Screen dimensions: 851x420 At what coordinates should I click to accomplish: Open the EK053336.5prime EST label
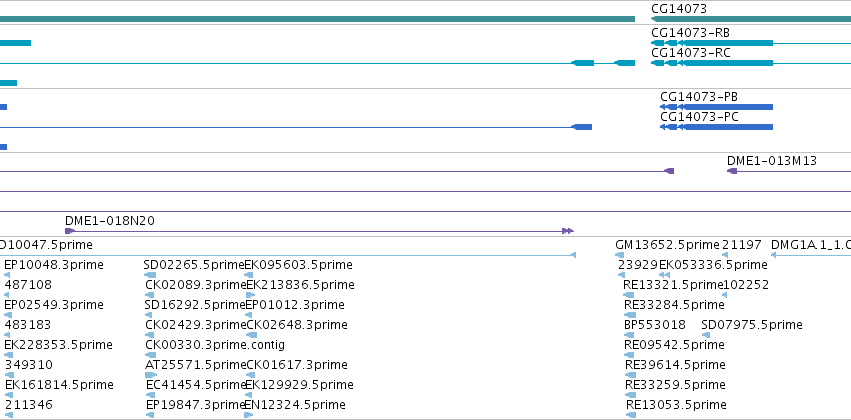click(713, 265)
